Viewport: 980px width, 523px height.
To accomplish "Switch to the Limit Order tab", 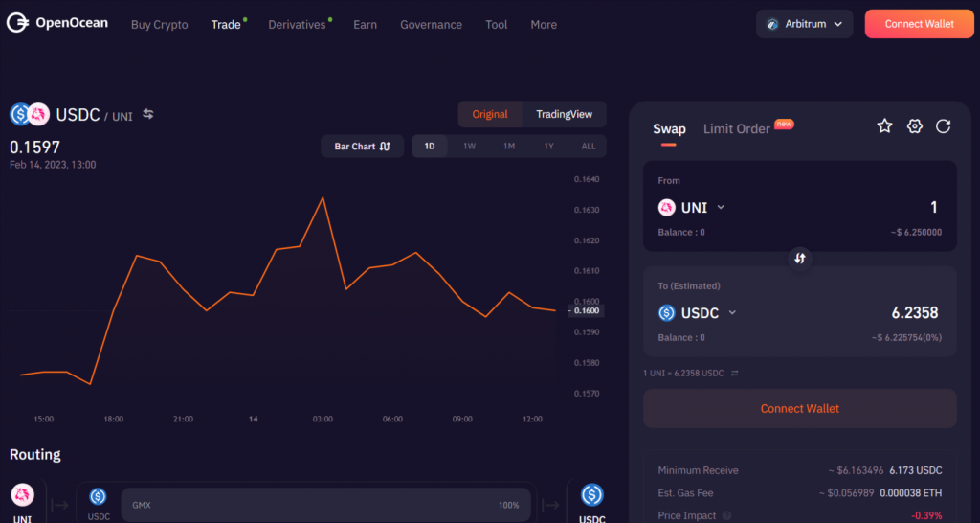I will tap(737, 129).
